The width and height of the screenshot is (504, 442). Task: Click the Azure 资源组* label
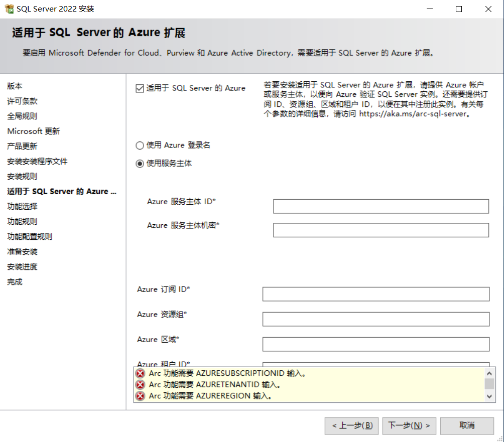pos(162,315)
